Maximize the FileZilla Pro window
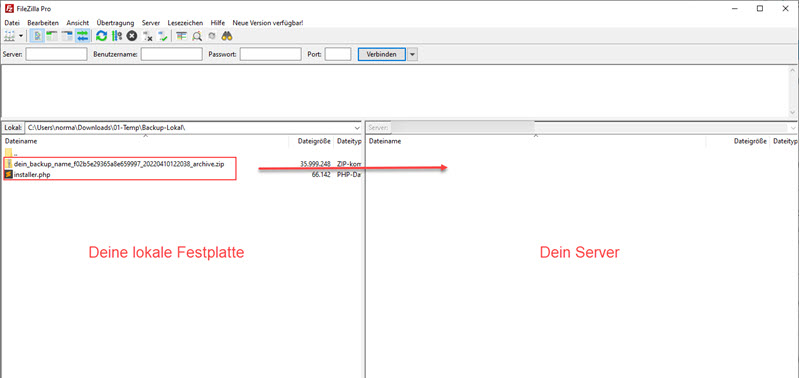The image size is (800, 378). 760,9
